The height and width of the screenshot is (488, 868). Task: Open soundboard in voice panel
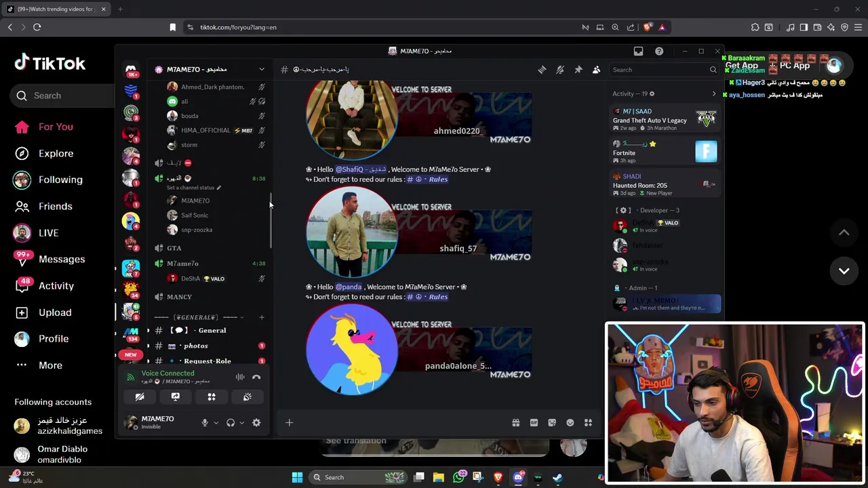248,397
